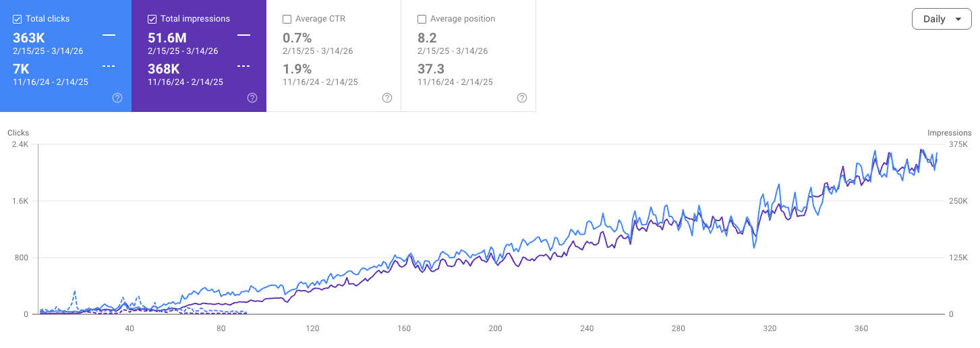Click solid line legend beside 363K
This screenshot has height=348, width=980.
tap(109, 34)
